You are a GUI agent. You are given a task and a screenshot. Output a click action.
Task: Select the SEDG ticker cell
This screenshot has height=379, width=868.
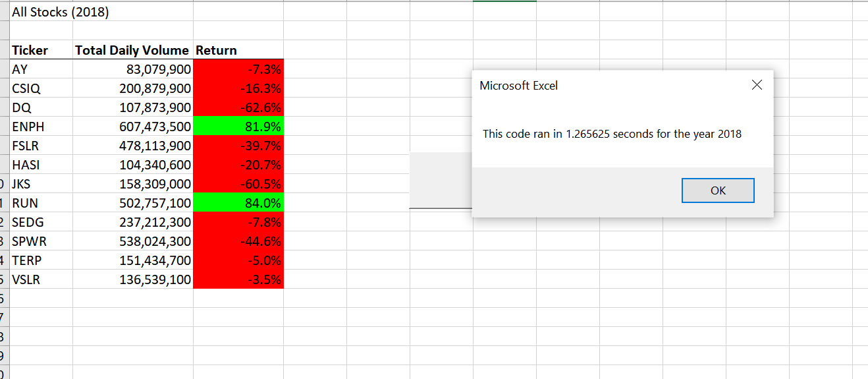tap(41, 222)
